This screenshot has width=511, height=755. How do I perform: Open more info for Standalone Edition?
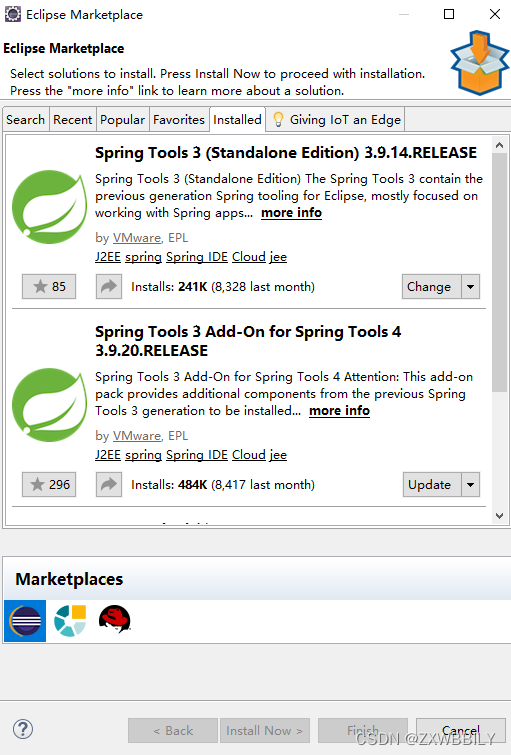[x=291, y=213]
